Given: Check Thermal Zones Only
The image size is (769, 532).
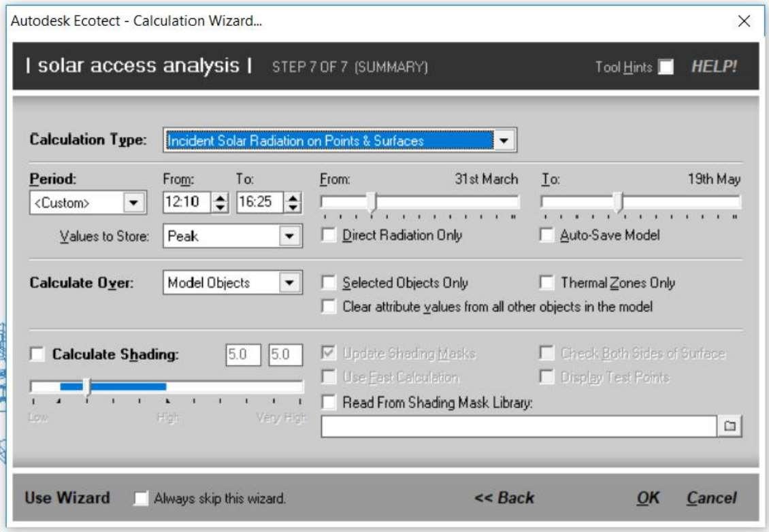Looking at the screenshot, I should (x=546, y=282).
